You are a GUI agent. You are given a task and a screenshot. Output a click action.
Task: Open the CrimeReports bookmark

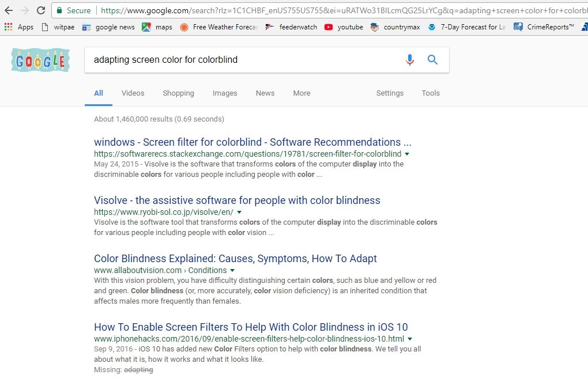[x=544, y=27]
